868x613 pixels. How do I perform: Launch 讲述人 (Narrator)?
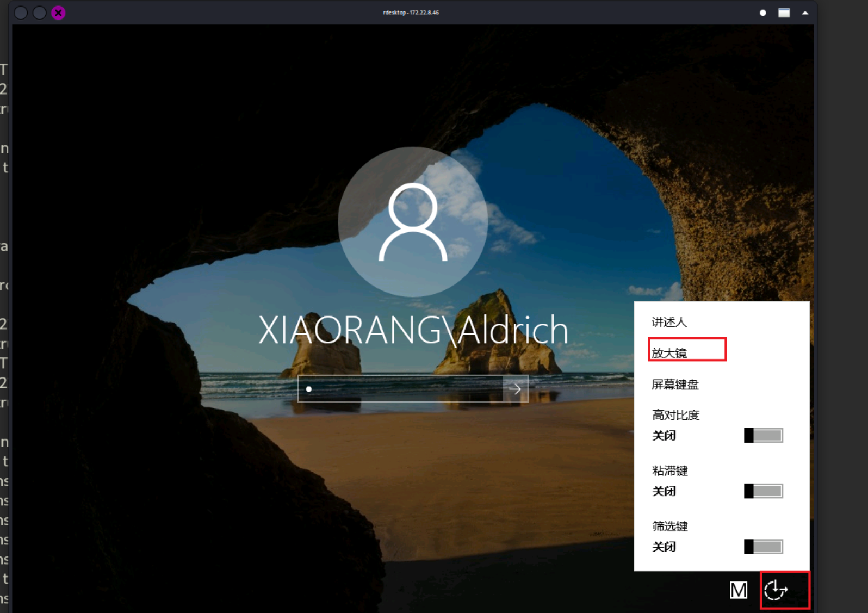669,322
